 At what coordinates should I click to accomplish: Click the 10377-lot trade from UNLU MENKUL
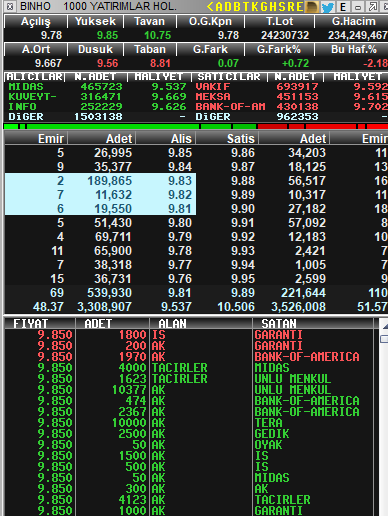[x=189, y=390]
